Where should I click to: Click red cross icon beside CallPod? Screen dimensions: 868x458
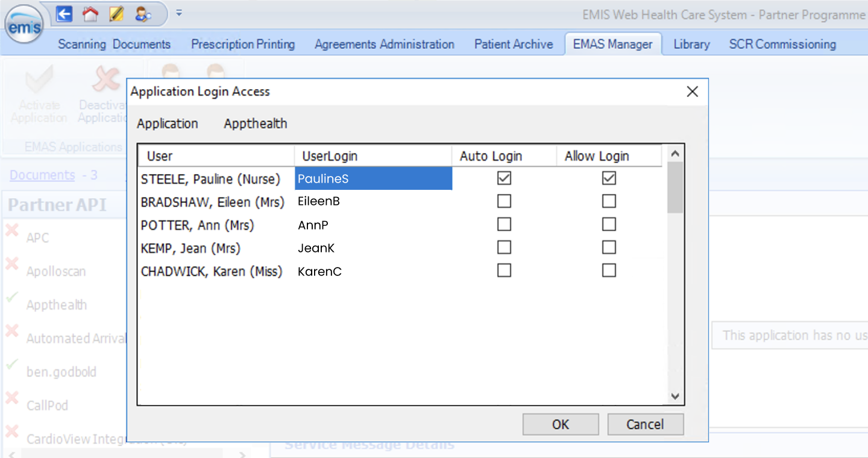click(x=11, y=398)
